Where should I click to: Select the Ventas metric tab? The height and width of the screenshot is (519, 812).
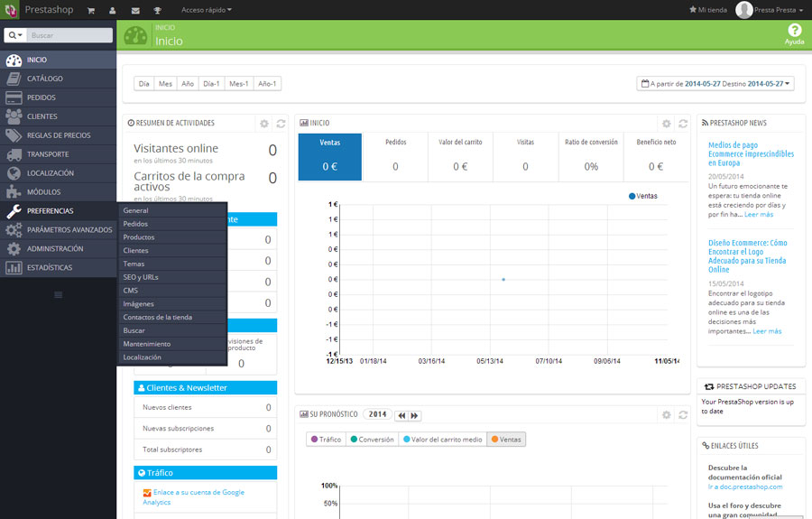click(330, 156)
